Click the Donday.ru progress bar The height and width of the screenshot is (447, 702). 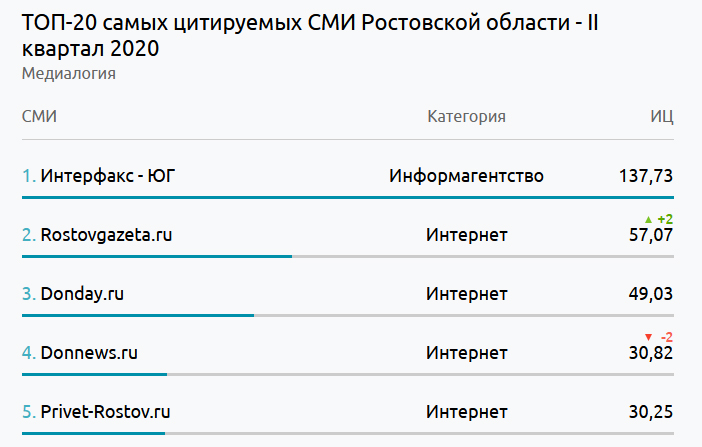click(x=138, y=315)
